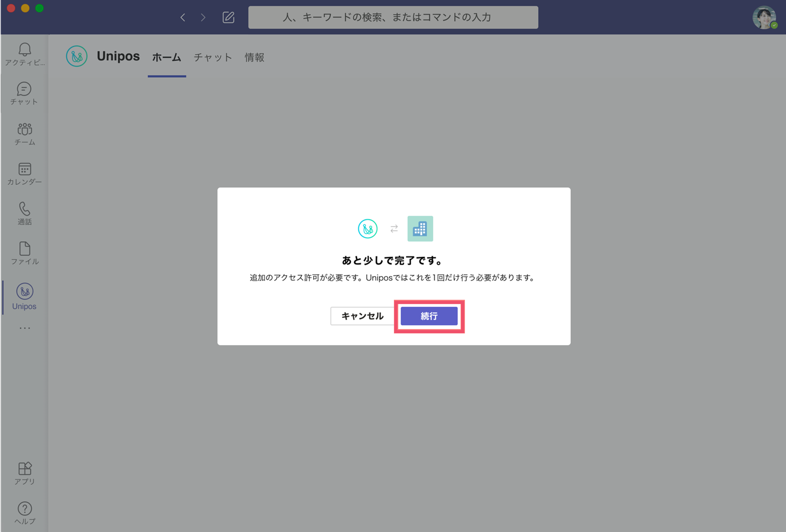Screen dimensions: 786x532
Task: Open the ファイル files icon
Action: tap(24, 253)
